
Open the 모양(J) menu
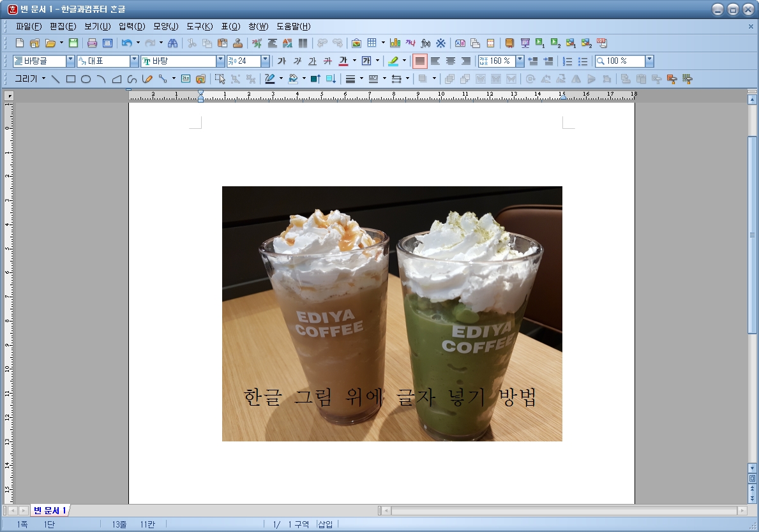coord(166,27)
